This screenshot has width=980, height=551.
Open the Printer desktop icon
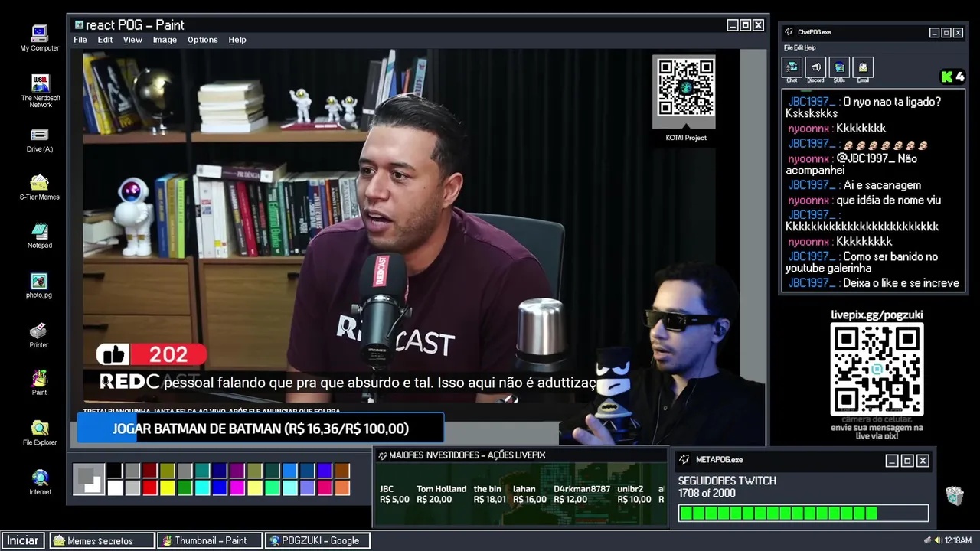39,335
